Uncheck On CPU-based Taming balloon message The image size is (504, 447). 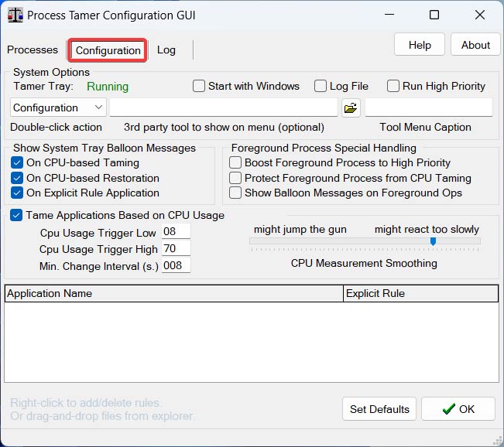tap(18, 163)
